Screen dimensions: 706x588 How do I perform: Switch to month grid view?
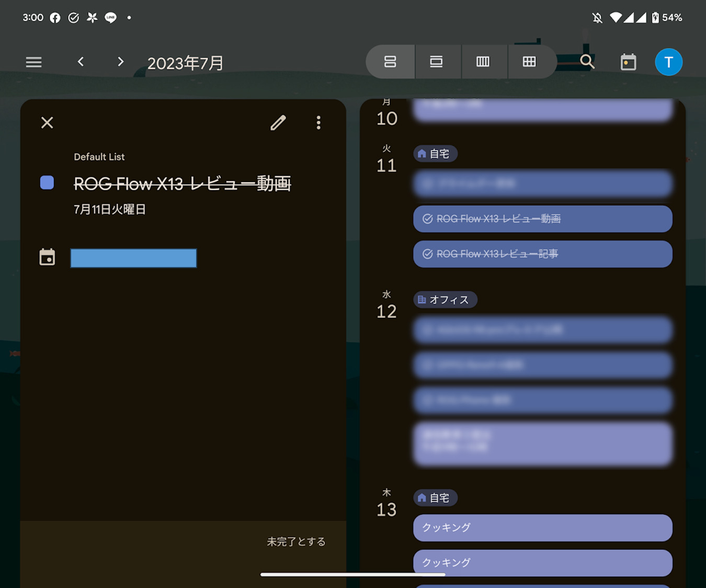(529, 62)
